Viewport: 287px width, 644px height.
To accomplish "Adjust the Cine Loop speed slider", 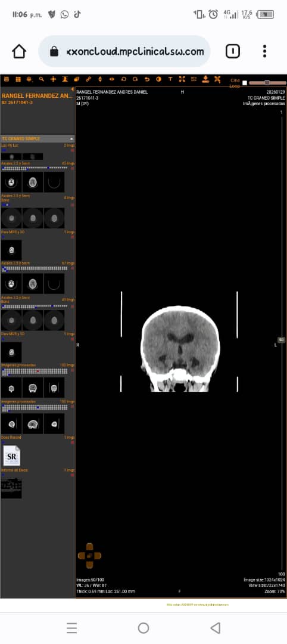I will point(267,82).
